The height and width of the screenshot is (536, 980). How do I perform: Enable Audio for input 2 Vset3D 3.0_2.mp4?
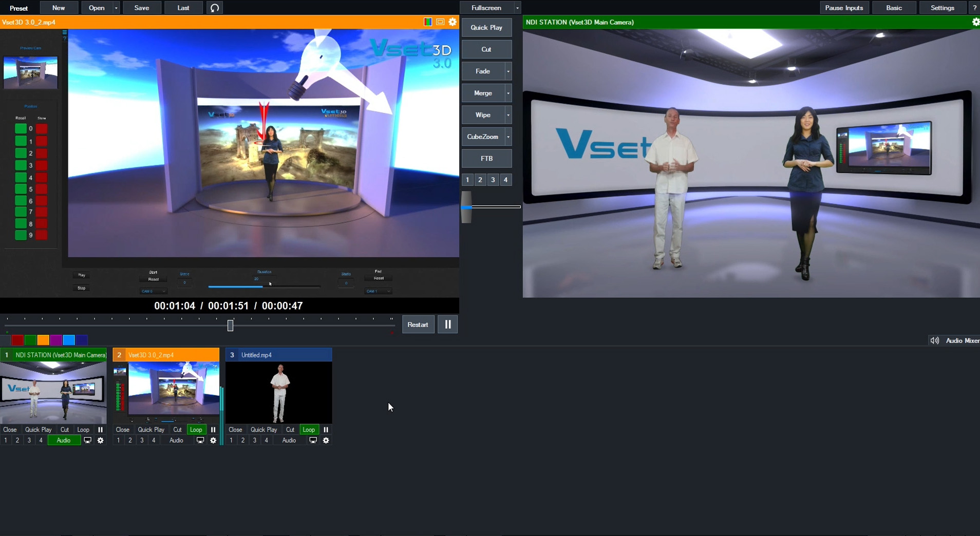(176, 441)
